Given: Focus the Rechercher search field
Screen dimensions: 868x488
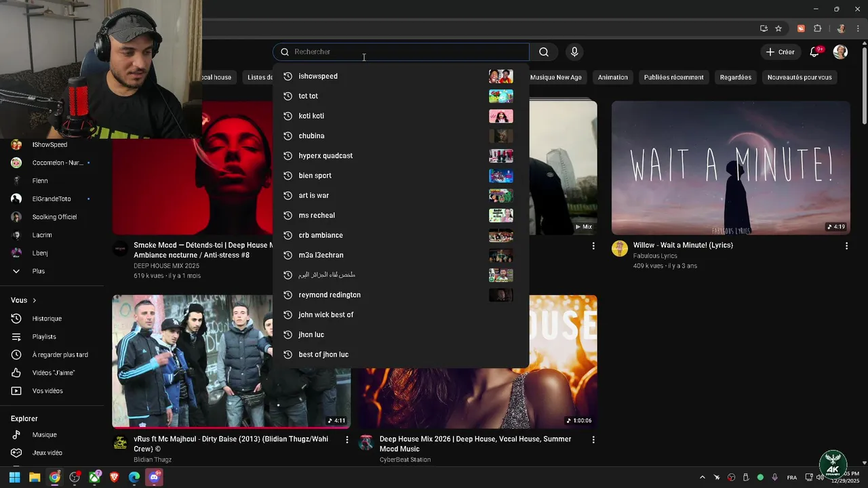Looking at the screenshot, I should [x=401, y=52].
